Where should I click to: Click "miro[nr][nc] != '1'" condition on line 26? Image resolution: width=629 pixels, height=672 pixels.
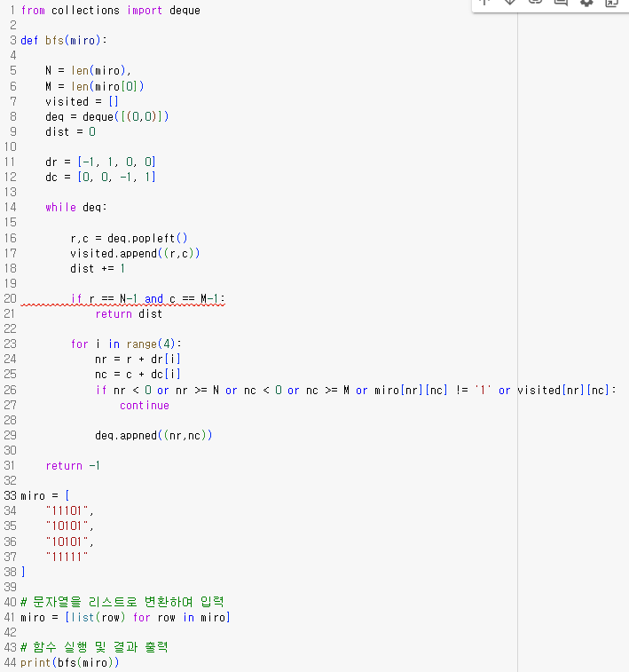pyautogui.click(x=433, y=390)
